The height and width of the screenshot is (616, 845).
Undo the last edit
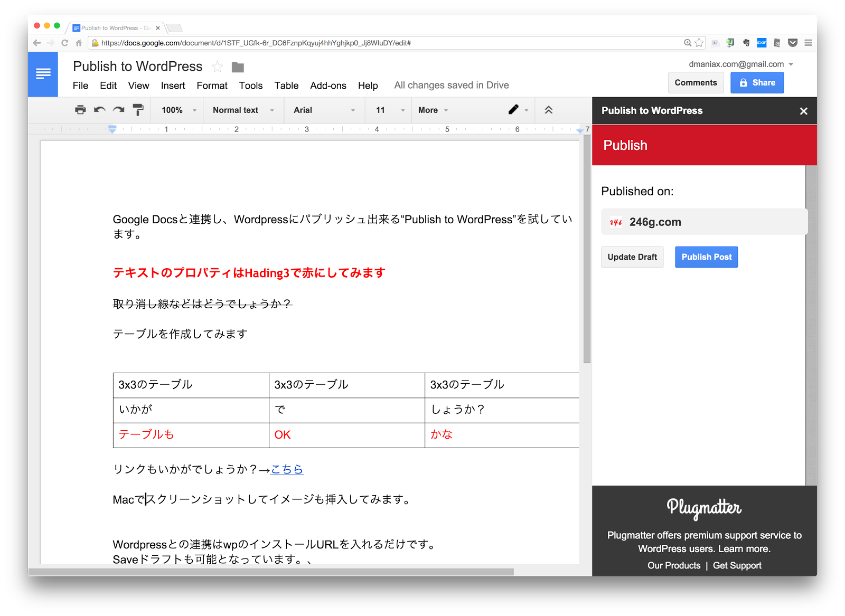coord(99,110)
